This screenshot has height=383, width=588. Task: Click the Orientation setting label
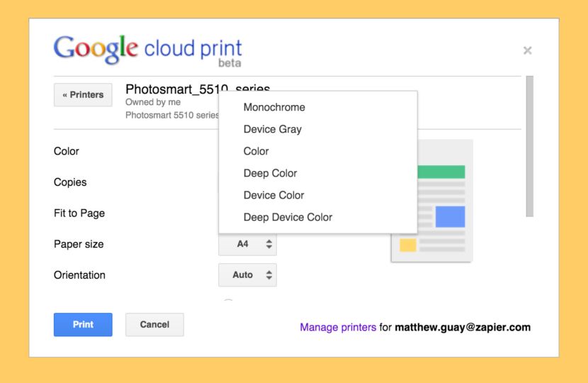tap(79, 275)
